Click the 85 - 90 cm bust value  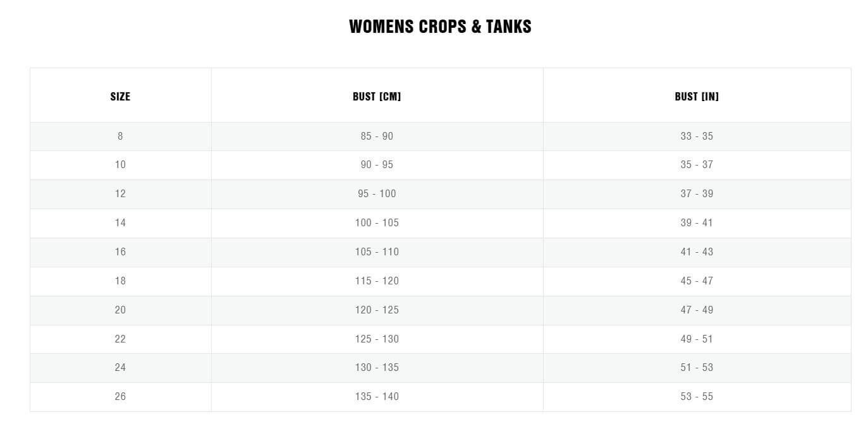tap(377, 136)
